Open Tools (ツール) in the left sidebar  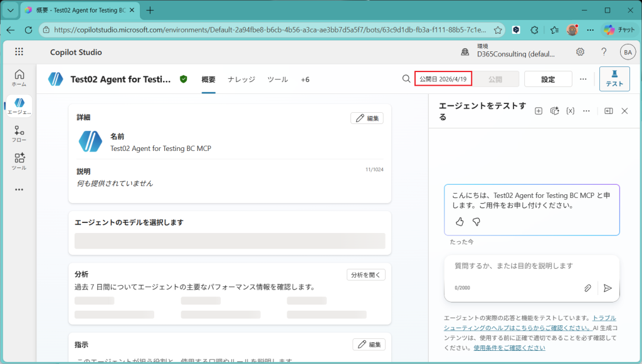tap(19, 162)
